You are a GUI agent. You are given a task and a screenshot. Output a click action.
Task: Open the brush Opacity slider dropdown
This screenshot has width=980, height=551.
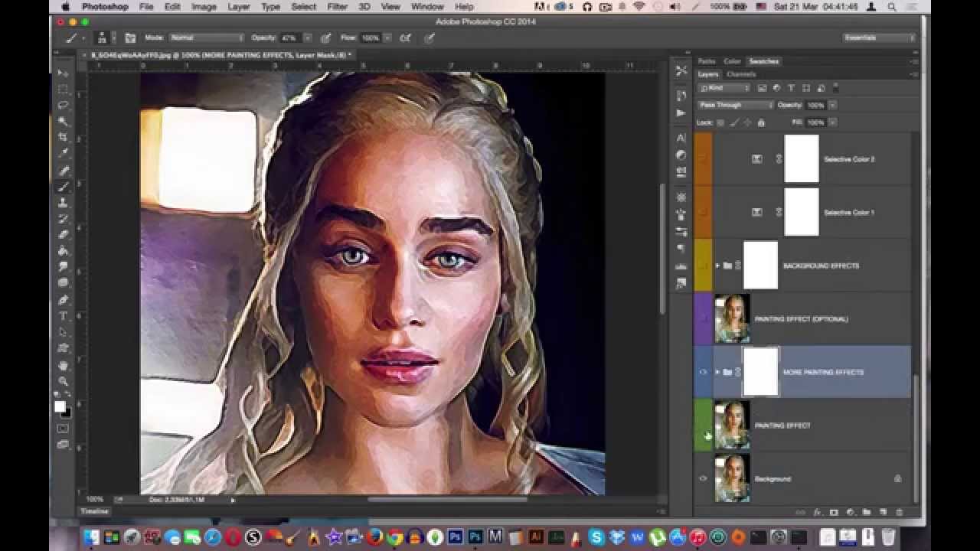[307, 37]
